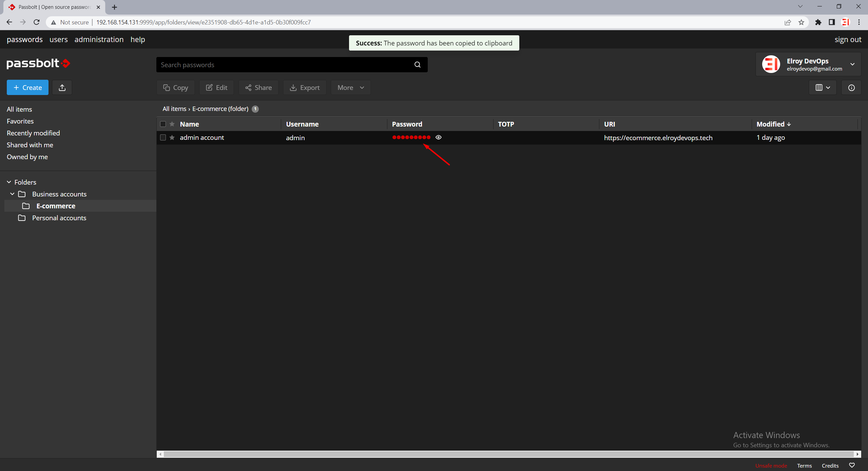This screenshot has width=868, height=471.
Task: Reveal the admin account password with eye icon
Action: (439, 137)
